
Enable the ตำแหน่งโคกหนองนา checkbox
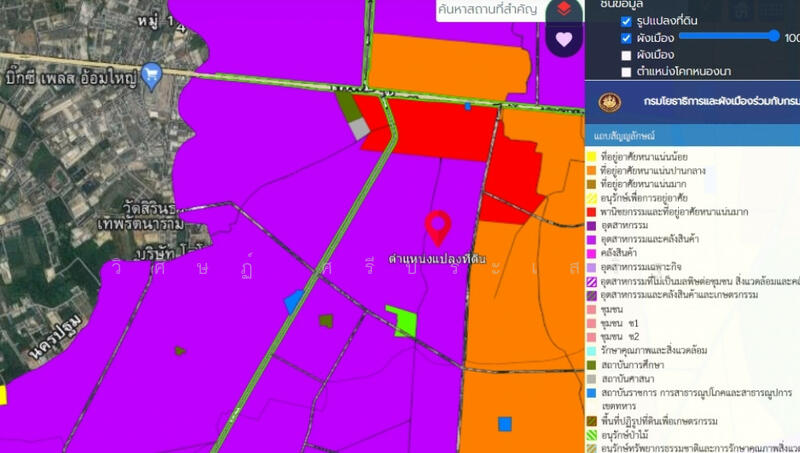click(626, 72)
